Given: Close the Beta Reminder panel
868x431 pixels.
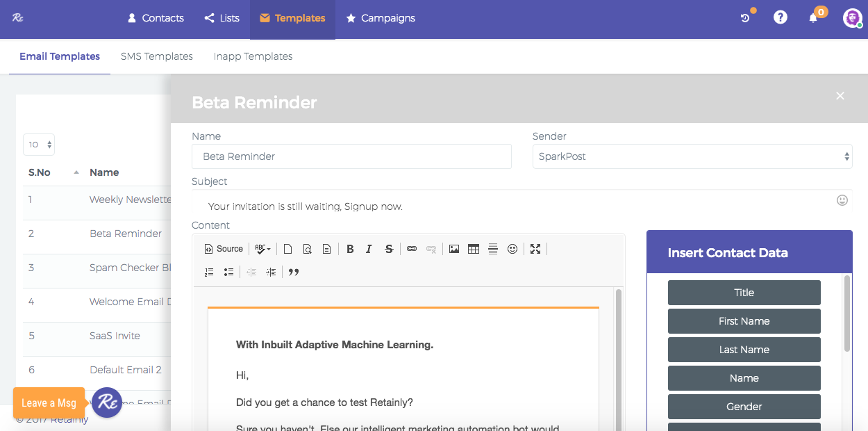Looking at the screenshot, I should coord(840,96).
